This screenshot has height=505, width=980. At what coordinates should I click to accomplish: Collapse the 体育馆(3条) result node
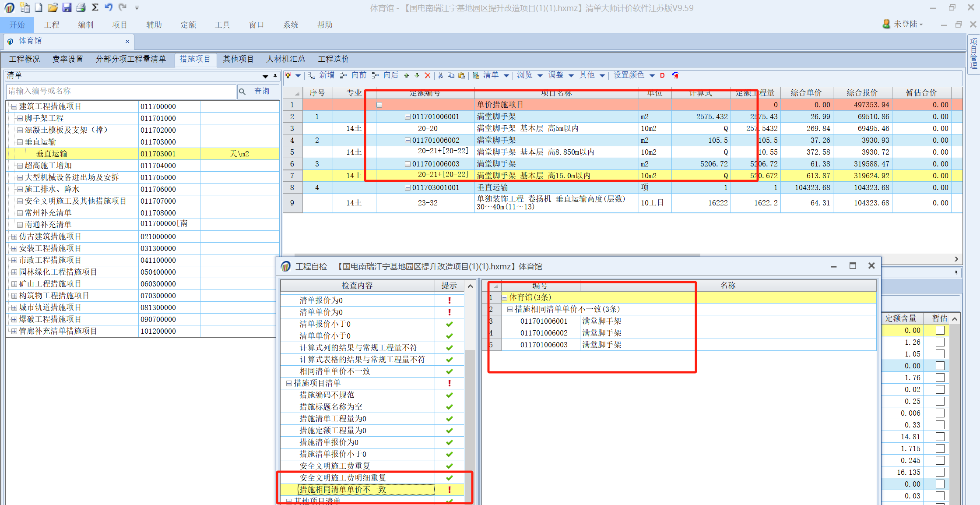(x=504, y=297)
